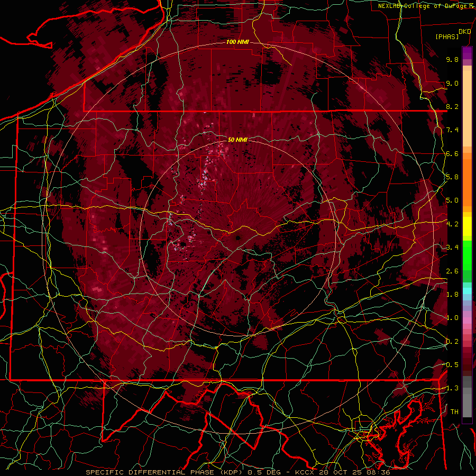
Task: Click the "50 NMI" range ring label
Action: point(237,140)
